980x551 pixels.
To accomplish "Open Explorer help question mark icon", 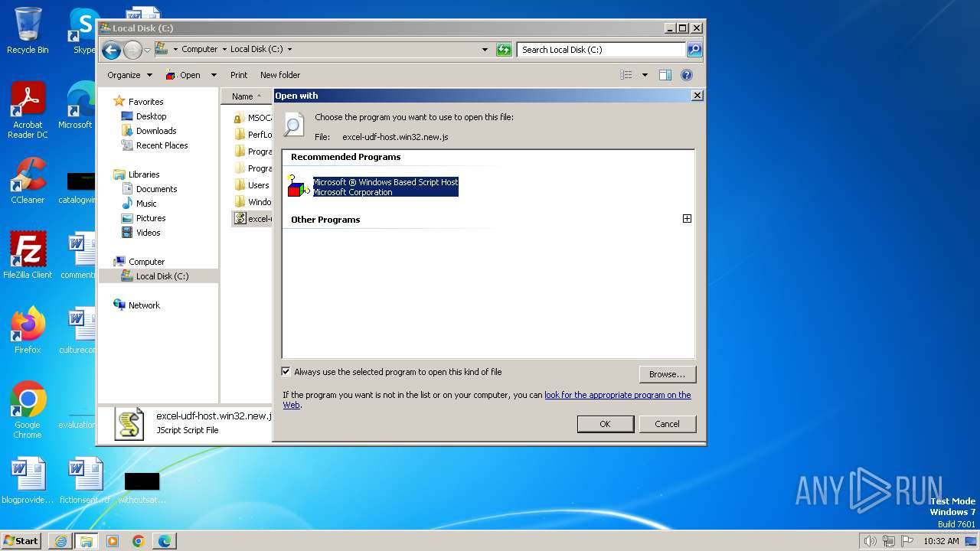I will (x=687, y=75).
